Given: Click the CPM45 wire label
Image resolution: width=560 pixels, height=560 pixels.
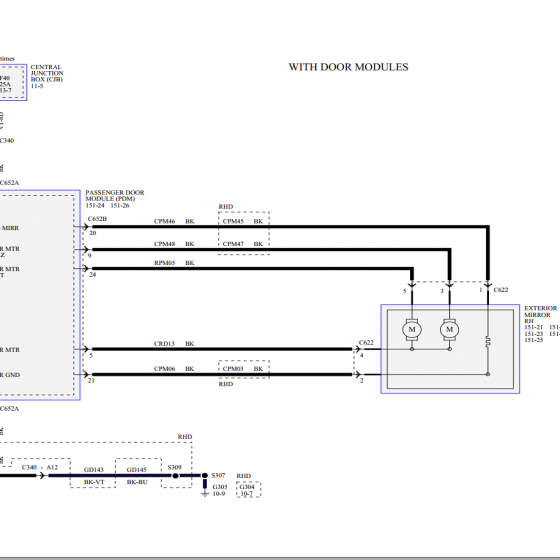Looking at the screenshot, I should [x=233, y=221].
